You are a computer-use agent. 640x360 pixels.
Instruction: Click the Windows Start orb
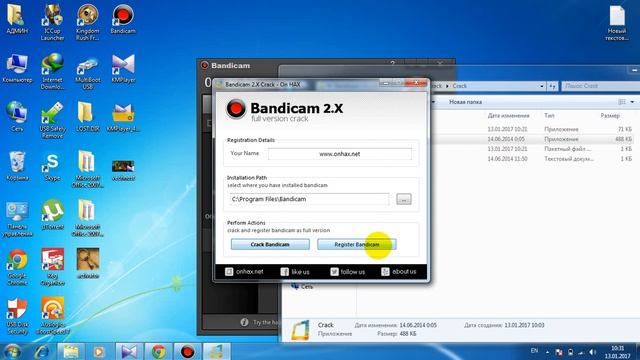tap(12, 351)
